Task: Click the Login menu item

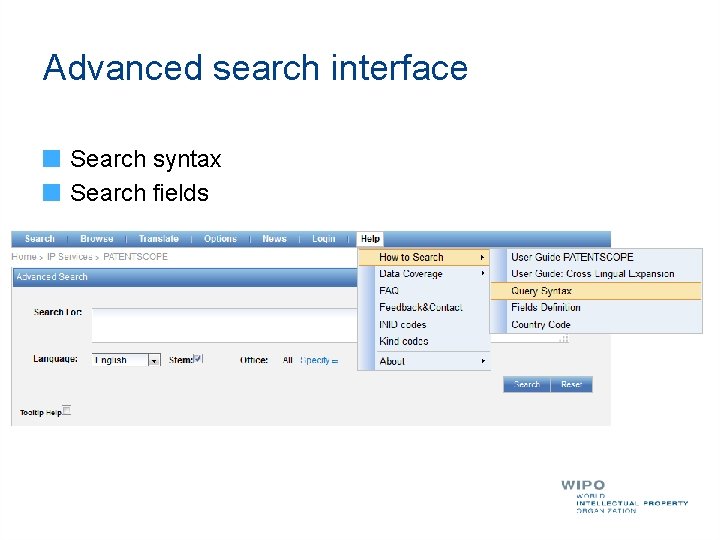Action: coord(324,239)
